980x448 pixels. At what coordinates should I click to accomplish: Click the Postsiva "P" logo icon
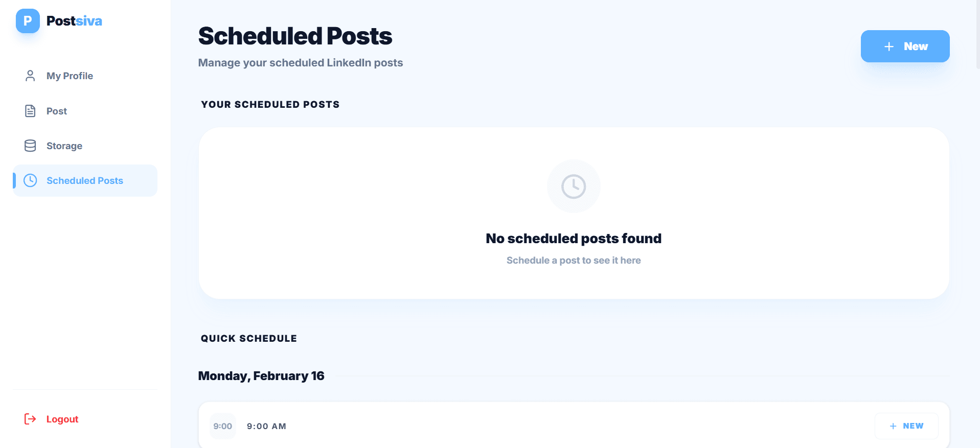(28, 21)
